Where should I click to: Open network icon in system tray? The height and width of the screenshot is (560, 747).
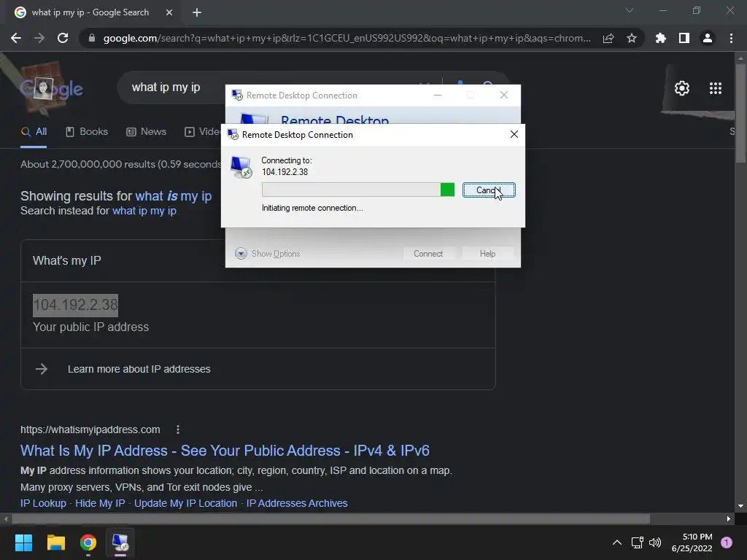pos(637,542)
